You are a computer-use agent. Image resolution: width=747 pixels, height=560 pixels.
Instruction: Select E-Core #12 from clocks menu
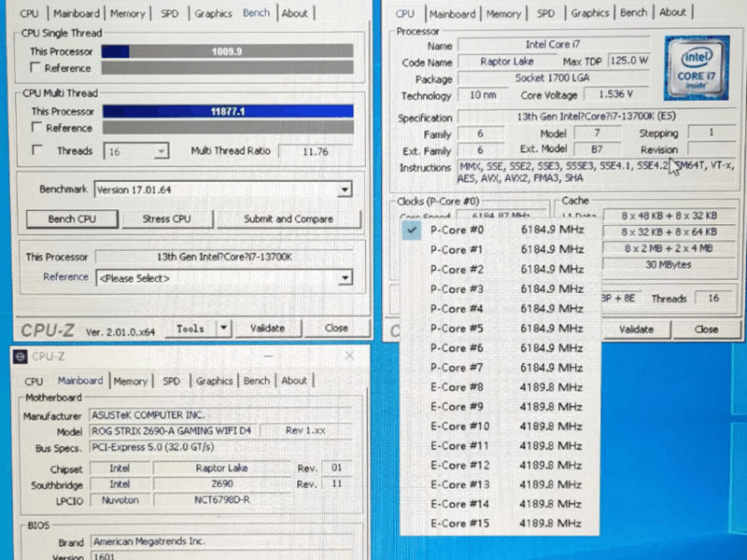(x=500, y=465)
